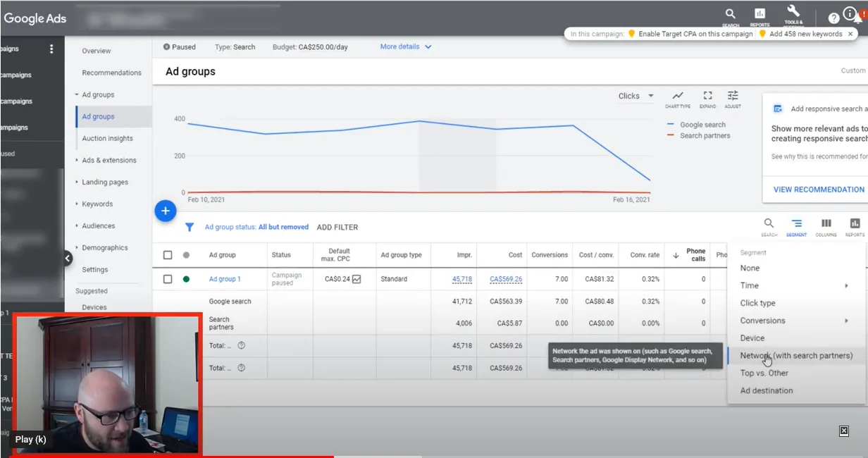This screenshot has height=458, width=868.
Task: Open the Clicks metric dropdown
Action: 636,96
